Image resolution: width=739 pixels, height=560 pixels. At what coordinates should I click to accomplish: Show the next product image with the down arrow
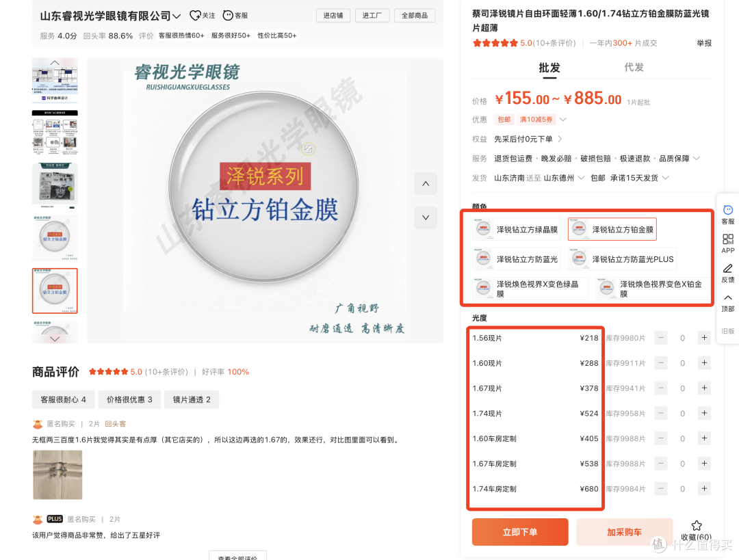(x=426, y=217)
